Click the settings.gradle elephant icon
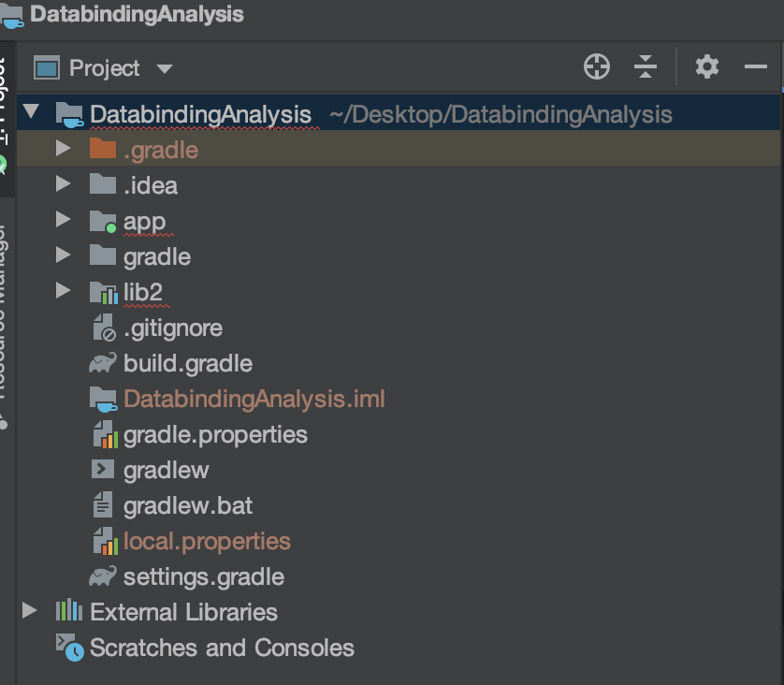The width and height of the screenshot is (784, 685). click(x=102, y=576)
